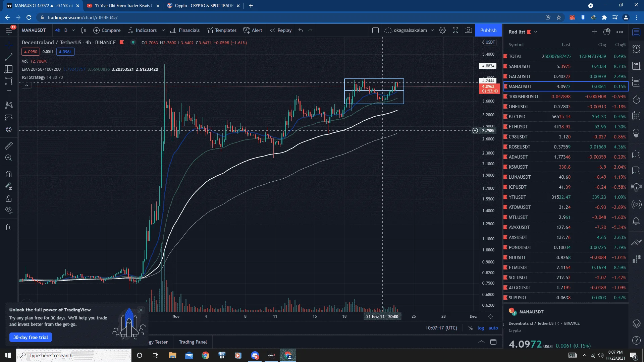Viewport: 644px width, 362px height.
Task: Click the trash remove drawings icon
Action: 9,227
